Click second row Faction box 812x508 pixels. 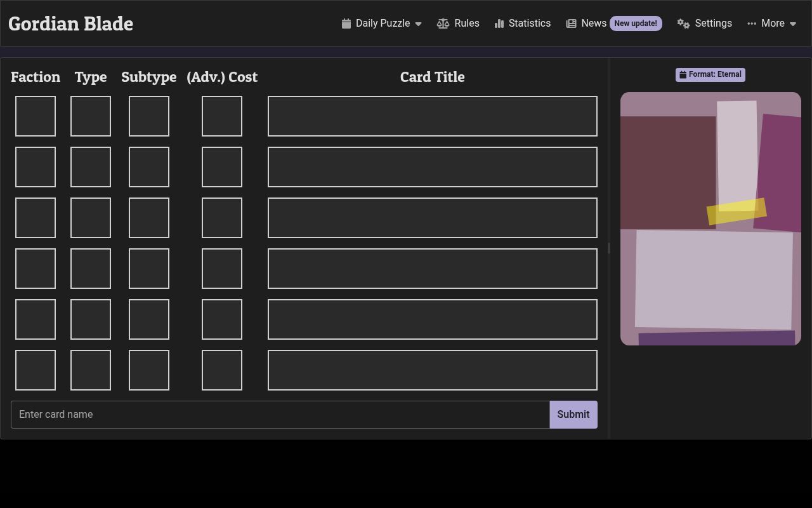point(36,167)
